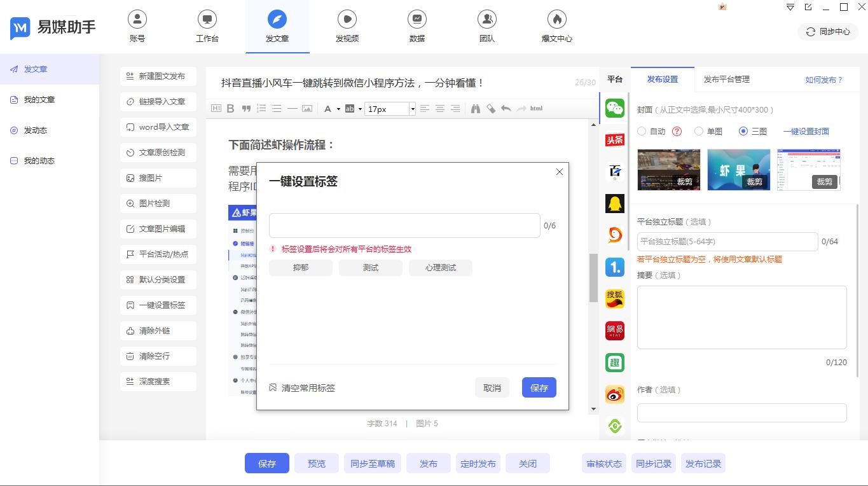868x486 pixels.
Task: Toggle blockquote formatting
Action: 245,108
